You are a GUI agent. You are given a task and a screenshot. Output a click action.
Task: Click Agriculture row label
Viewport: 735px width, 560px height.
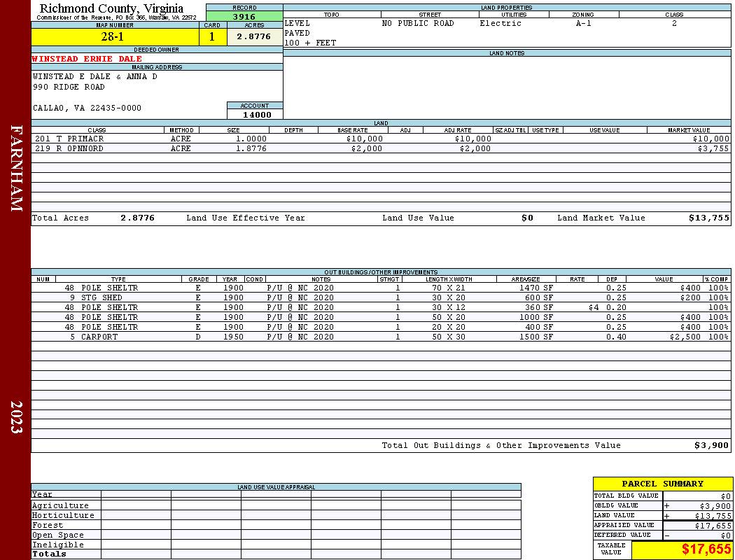[x=60, y=505]
